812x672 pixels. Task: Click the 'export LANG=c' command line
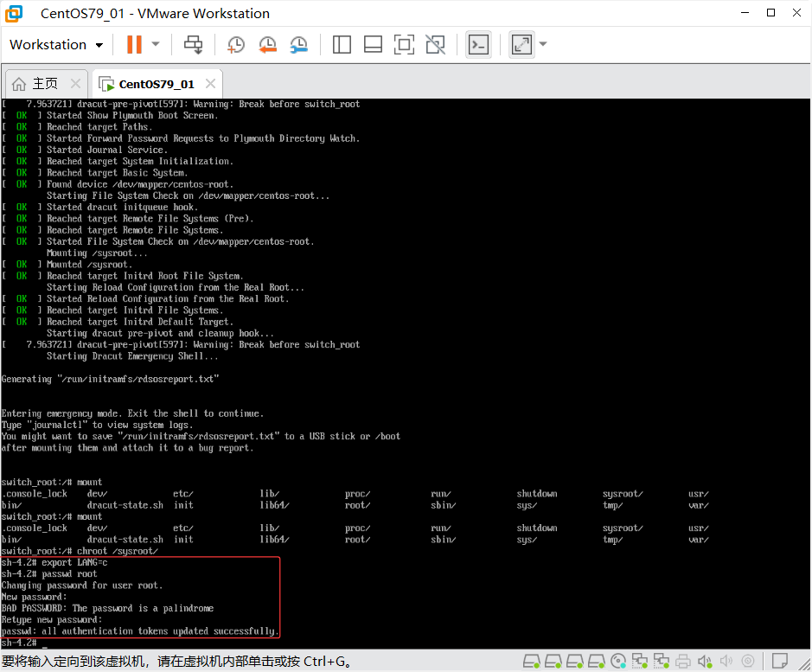click(54, 563)
